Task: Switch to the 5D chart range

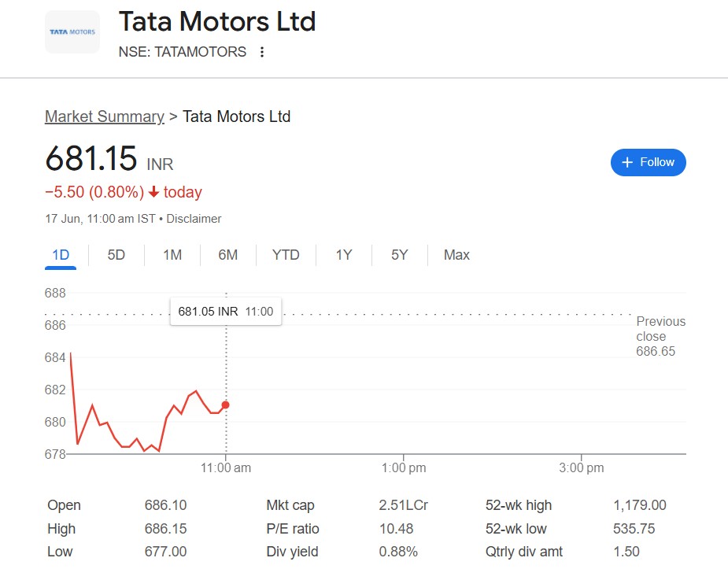Action: pos(116,255)
